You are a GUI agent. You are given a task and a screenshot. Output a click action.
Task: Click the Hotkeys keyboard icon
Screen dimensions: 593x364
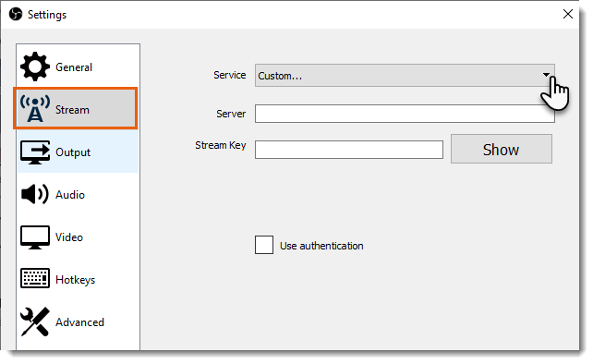pos(35,278)
